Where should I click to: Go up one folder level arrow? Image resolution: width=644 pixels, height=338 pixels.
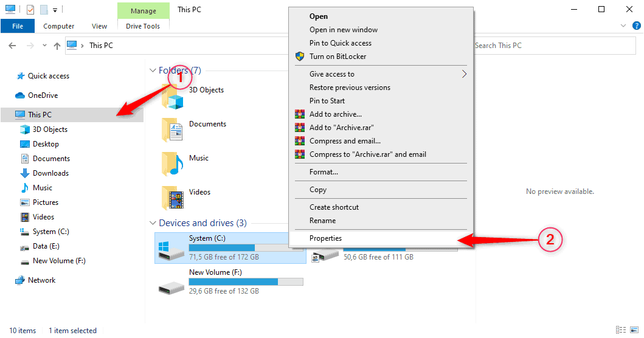coord(57,46)
